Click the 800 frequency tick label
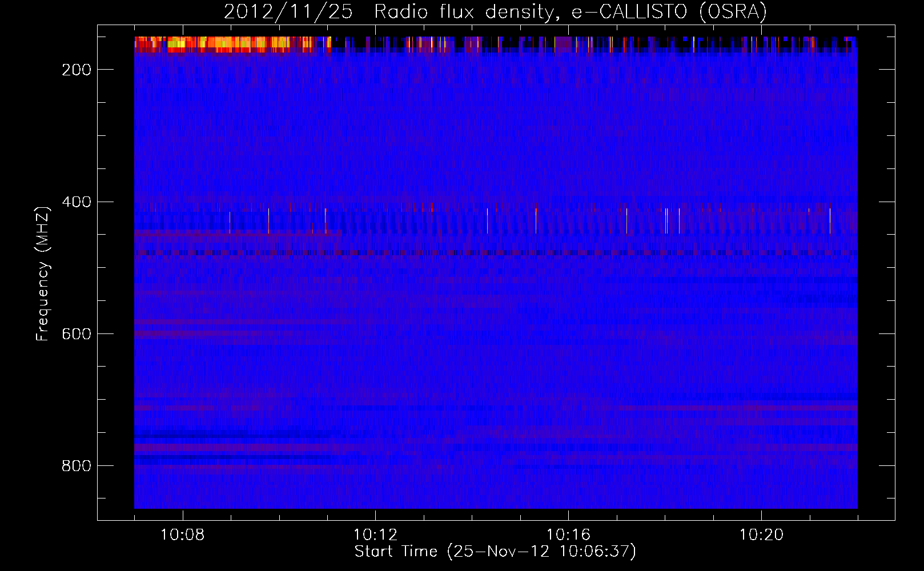This screenshot has height=571, width=924. [77, 466]
